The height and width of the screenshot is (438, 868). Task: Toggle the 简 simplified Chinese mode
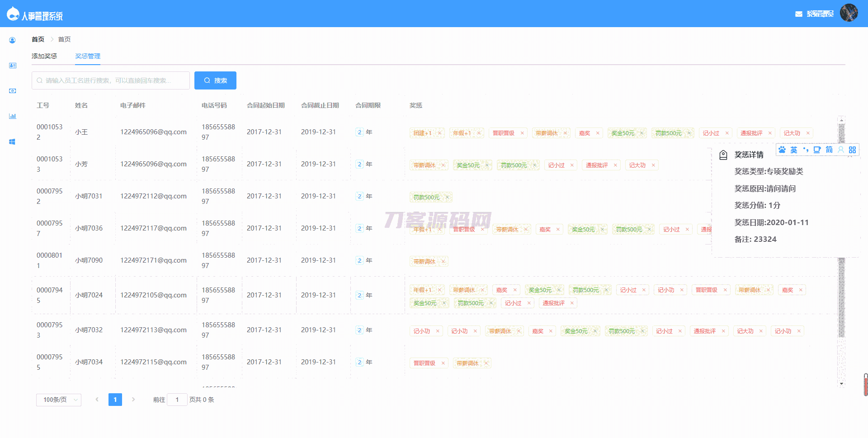pyautogui.click(x=829, y=150)
